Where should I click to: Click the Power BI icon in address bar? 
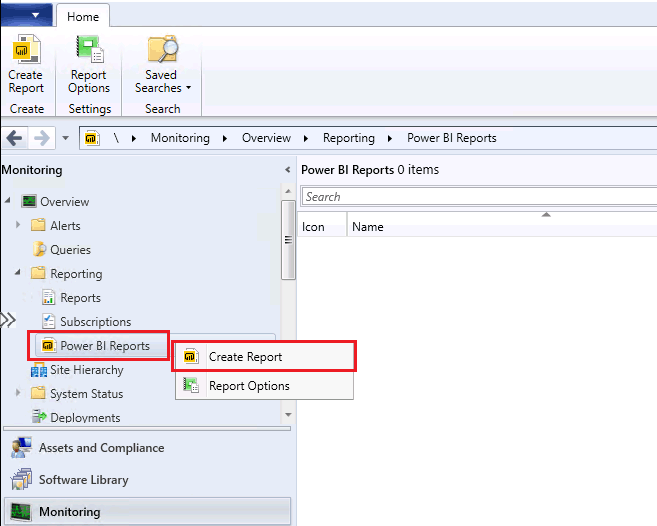92,138
